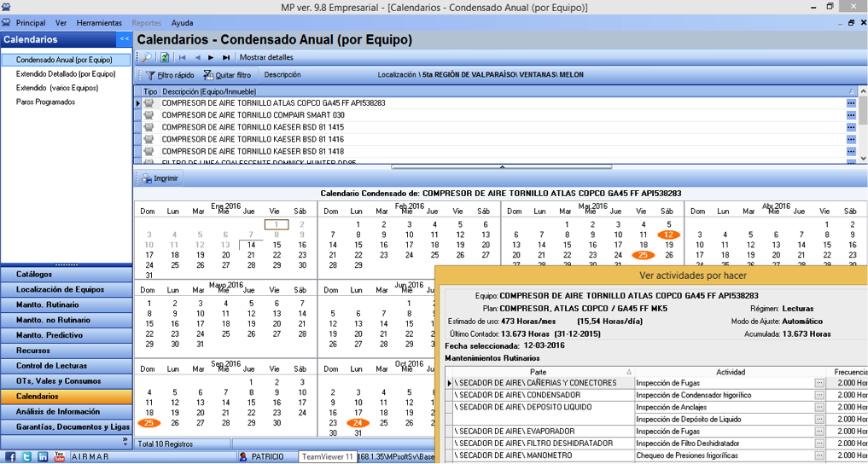
Task: Open Análisis de Información section
Action: [x=67, y=411]
